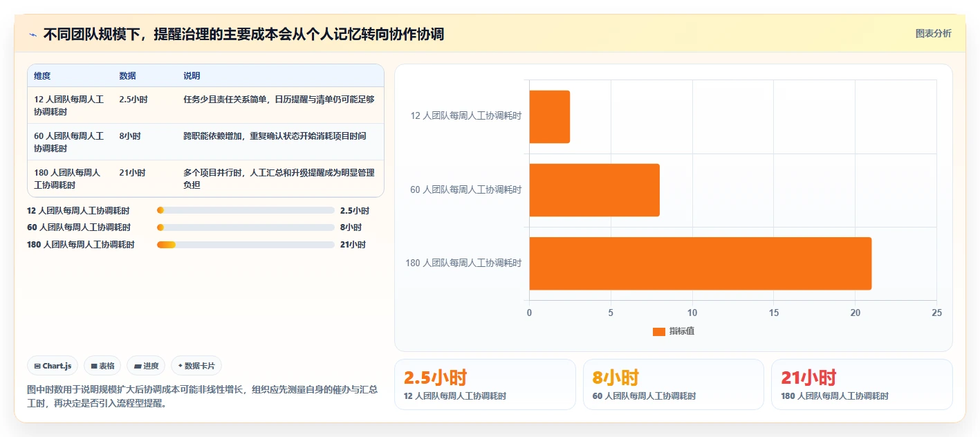Click progress label 180 人团队每周人工协调耗时
This screenshot has width=980, height=437.
81,245
